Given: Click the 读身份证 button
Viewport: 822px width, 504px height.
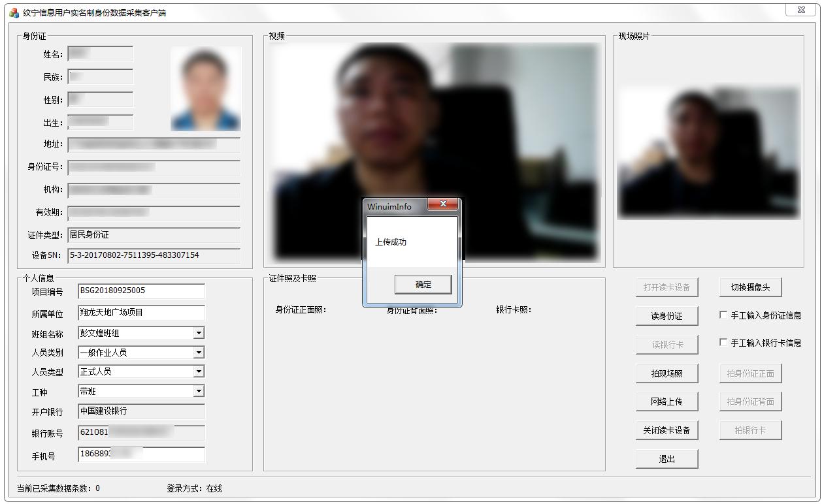Looking at the screenshot, I should 666,316.
